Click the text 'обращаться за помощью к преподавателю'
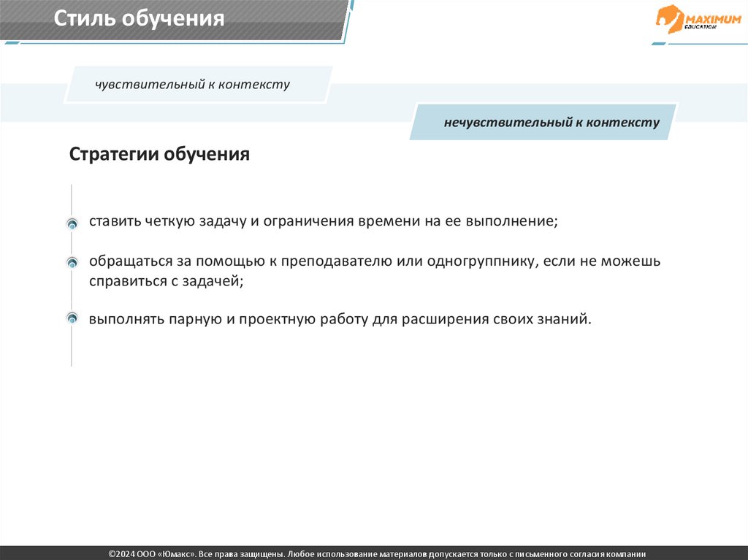The height and width of the screenshot is (560, 748). (x=241, y=261)
